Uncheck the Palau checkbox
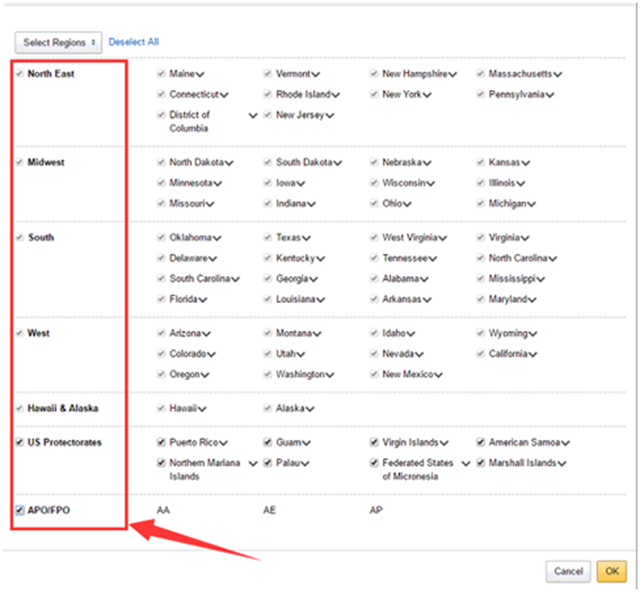640x592 pixels. (267, 463)
